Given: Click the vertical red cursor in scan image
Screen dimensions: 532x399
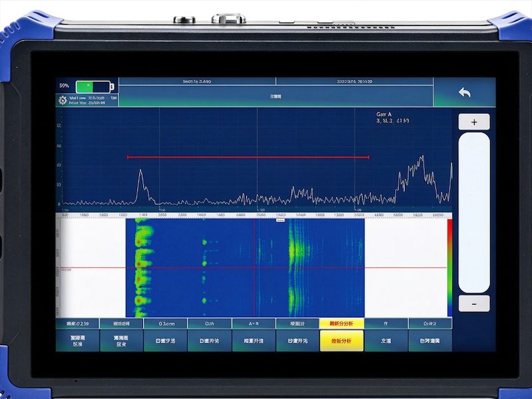Looking at the screenshot, I should pos(255,268).
